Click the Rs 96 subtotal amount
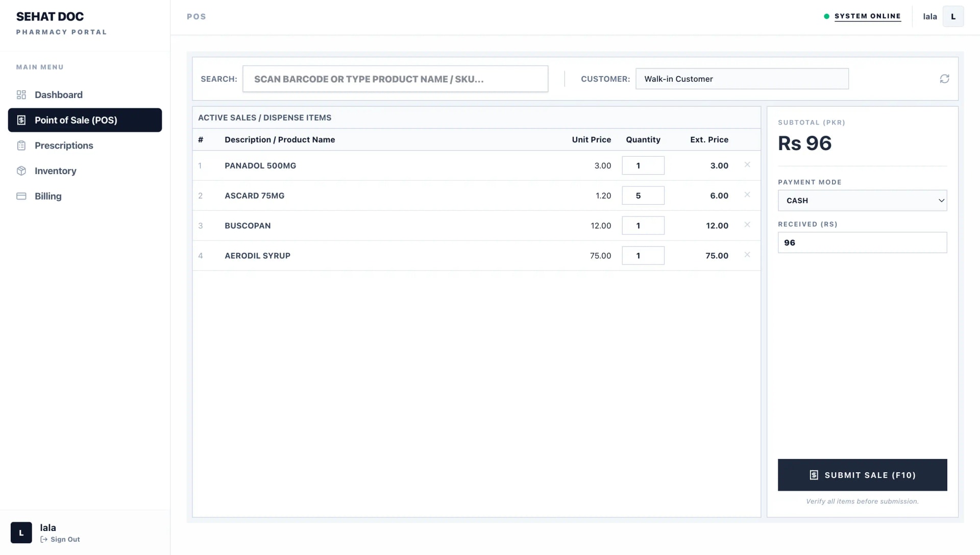 coord(804,143)
